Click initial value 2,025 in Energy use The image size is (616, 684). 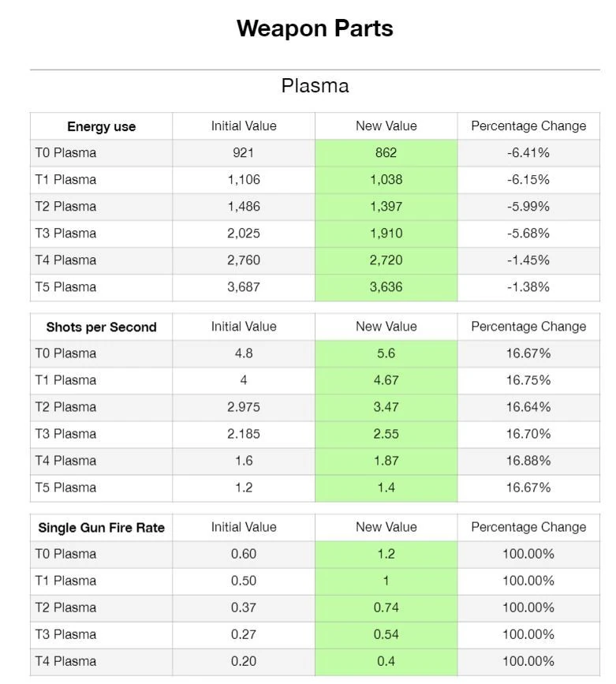(x=244, y=234)
